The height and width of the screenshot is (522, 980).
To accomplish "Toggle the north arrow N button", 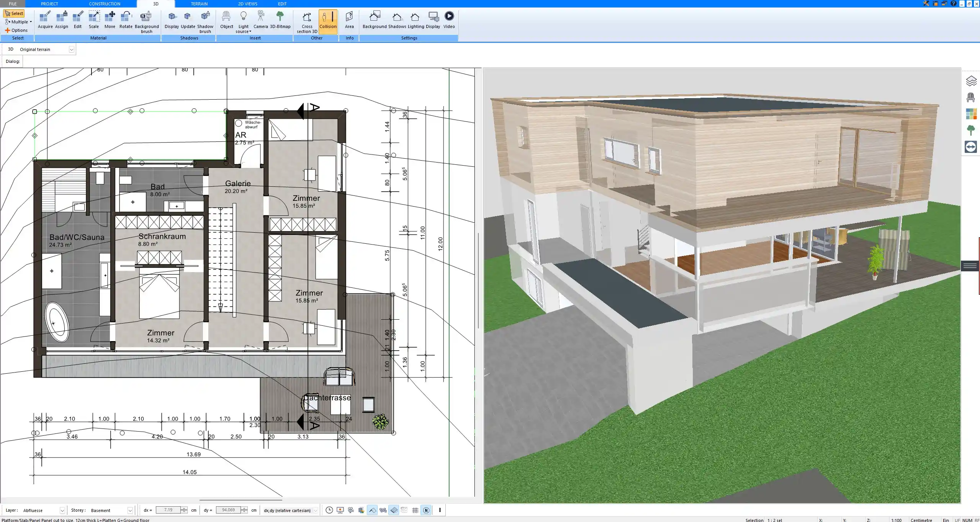I will coord(426,510).
